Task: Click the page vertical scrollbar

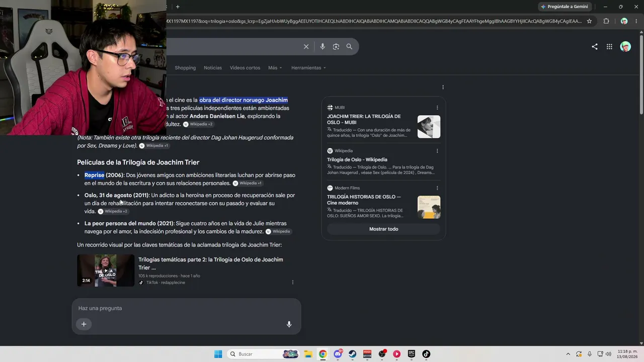Action: [641, 75]
